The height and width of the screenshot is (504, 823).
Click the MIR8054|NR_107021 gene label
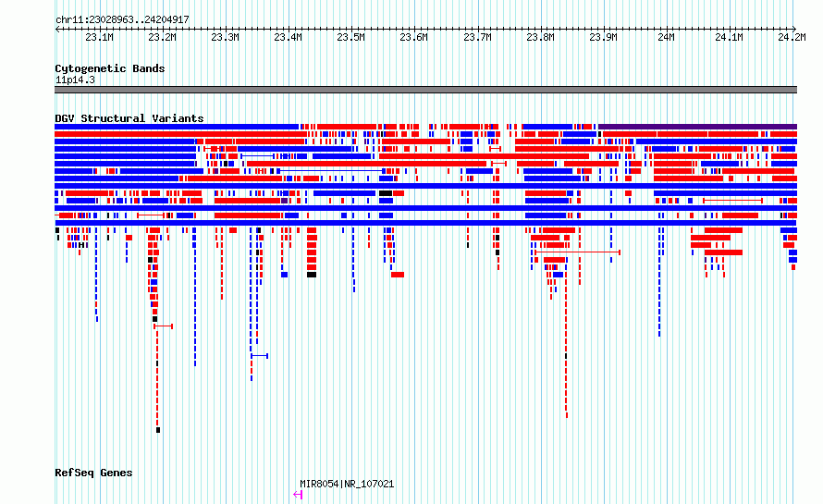347,484
